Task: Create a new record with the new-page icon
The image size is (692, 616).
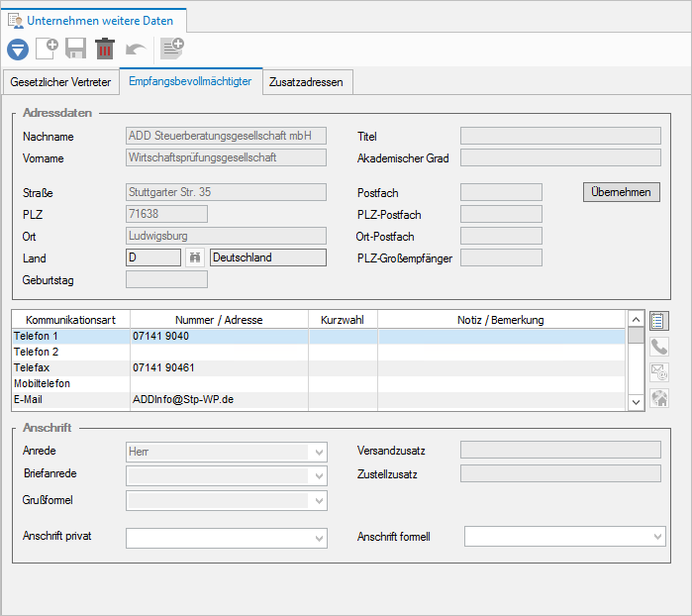Action: click(47, 49)
